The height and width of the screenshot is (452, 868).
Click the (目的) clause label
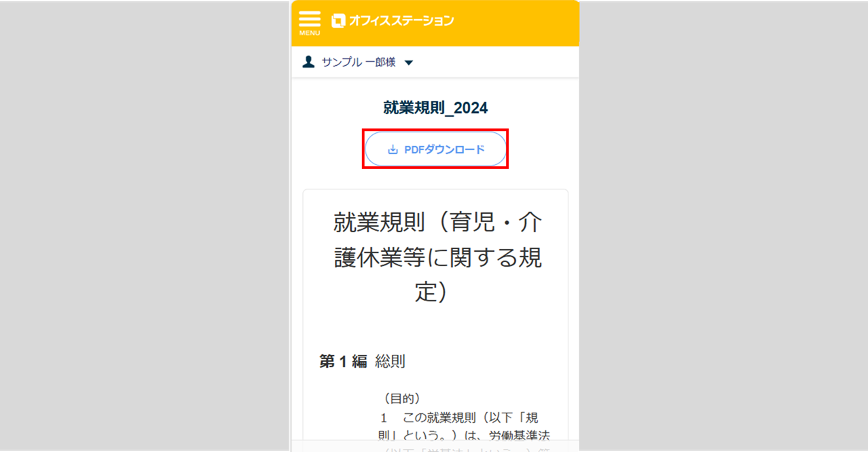tap(402, 398)
